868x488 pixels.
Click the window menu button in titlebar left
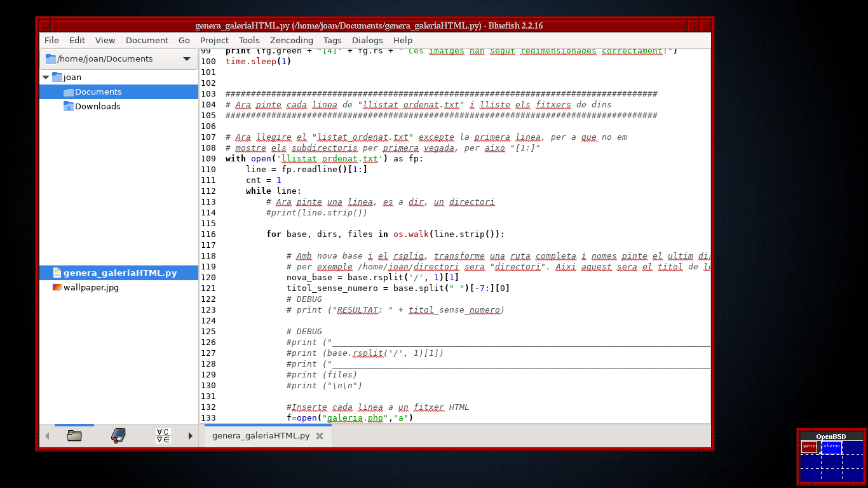(x=44, y=26)
